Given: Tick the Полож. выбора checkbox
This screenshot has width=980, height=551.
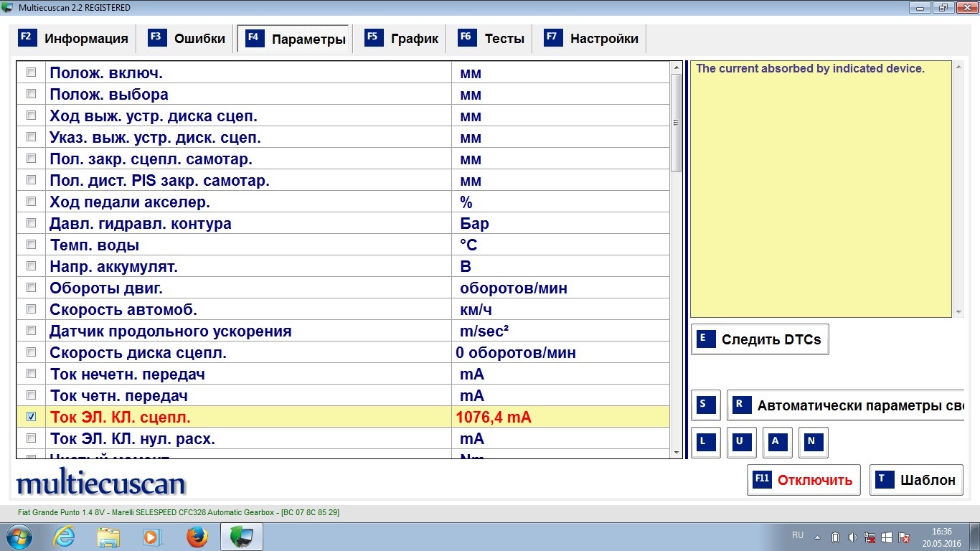Looking at the screenshot, I should [x=31, y=94].
